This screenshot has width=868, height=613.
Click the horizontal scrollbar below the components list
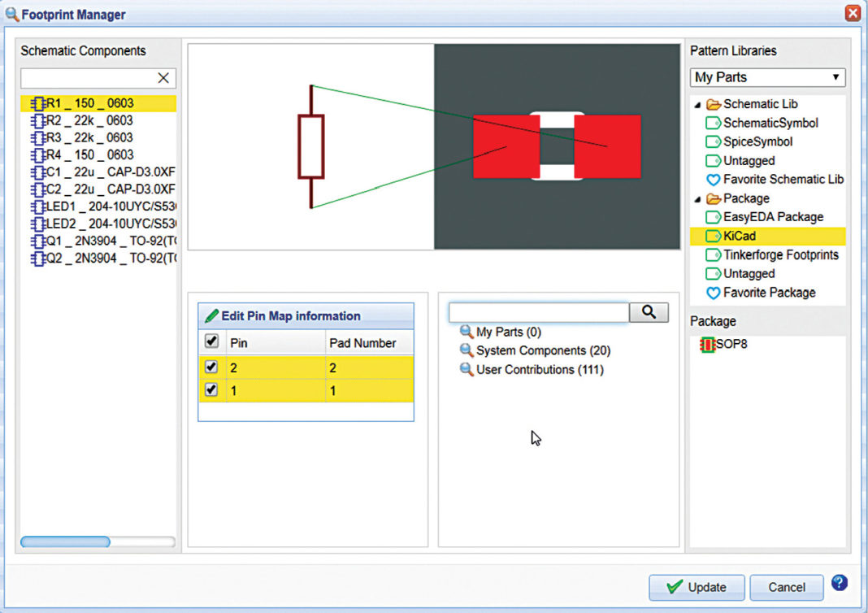click(65, 541)
